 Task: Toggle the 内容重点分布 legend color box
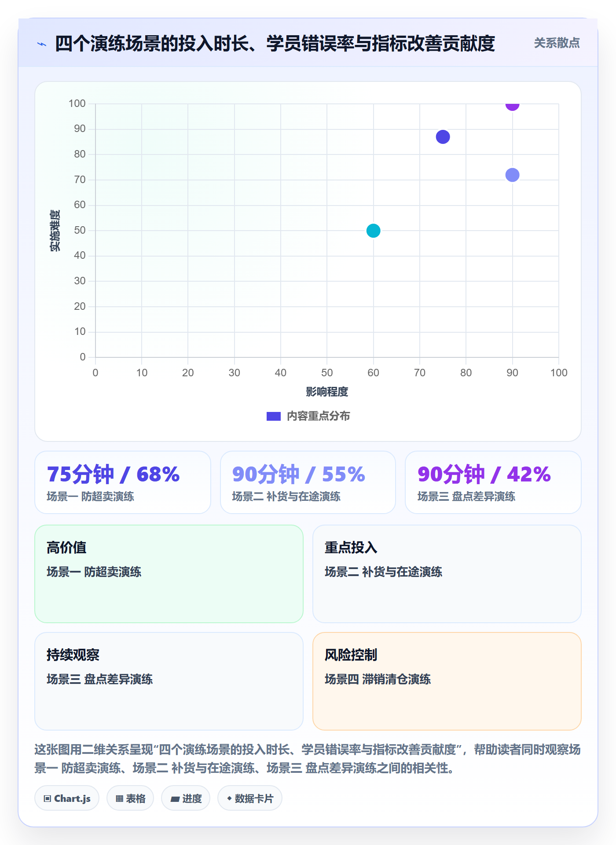[x=273, y=416]
